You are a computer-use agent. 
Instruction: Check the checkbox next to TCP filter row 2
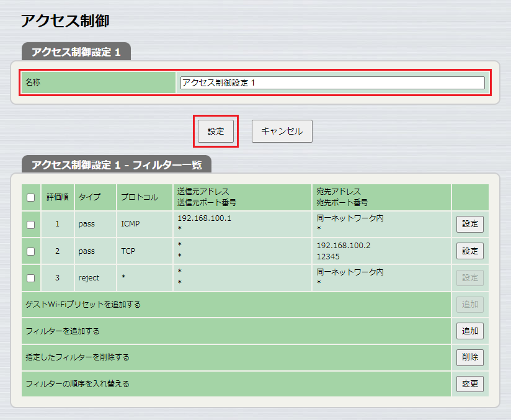30,251
